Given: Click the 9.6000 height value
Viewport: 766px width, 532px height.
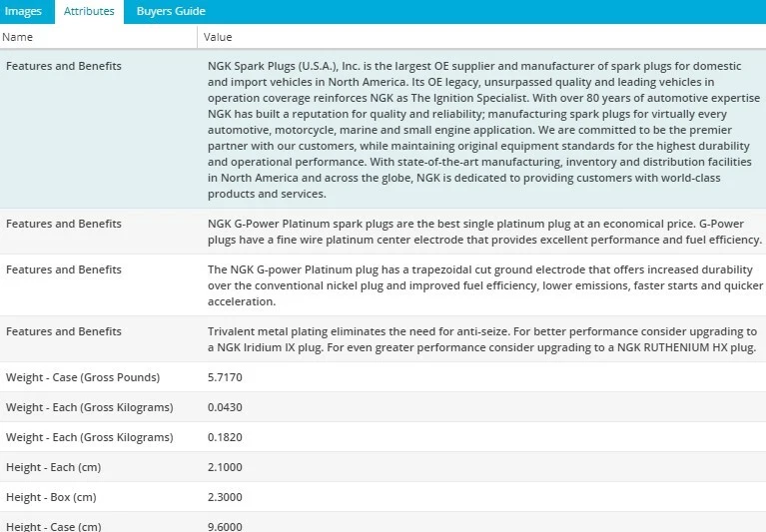Looking at the screenshot, I should click(x=225, y=526).
